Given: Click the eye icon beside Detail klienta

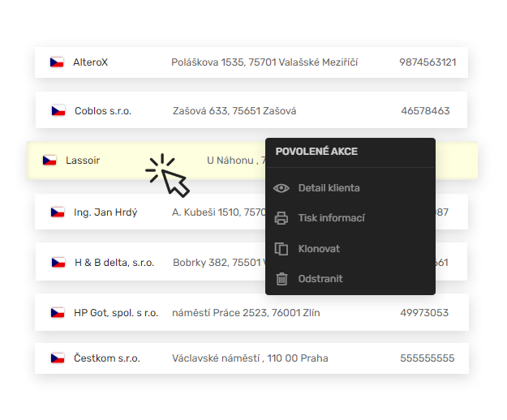Looking at the screenshot, I should point(281,188).
